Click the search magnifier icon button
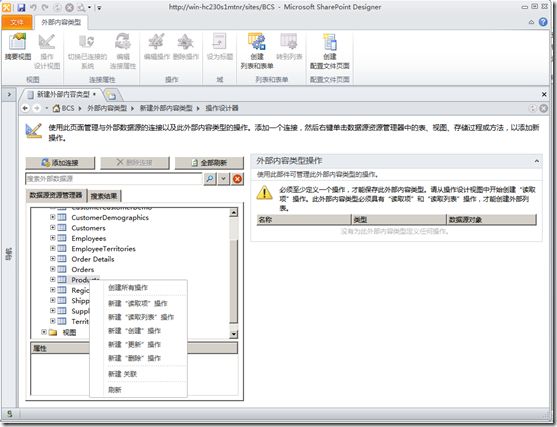The image size is (557, 427). (x=210, y=179)
